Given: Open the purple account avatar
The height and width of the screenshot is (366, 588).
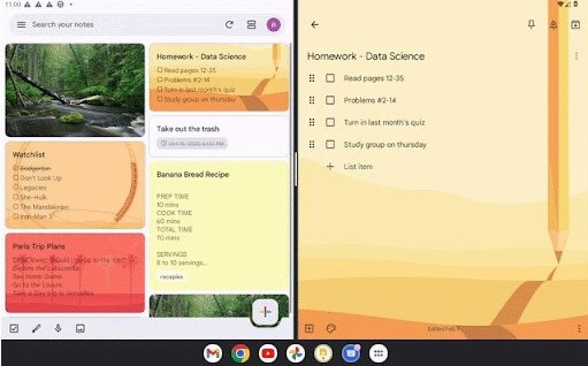Looking at the screenshot, I should coord(273,24).
